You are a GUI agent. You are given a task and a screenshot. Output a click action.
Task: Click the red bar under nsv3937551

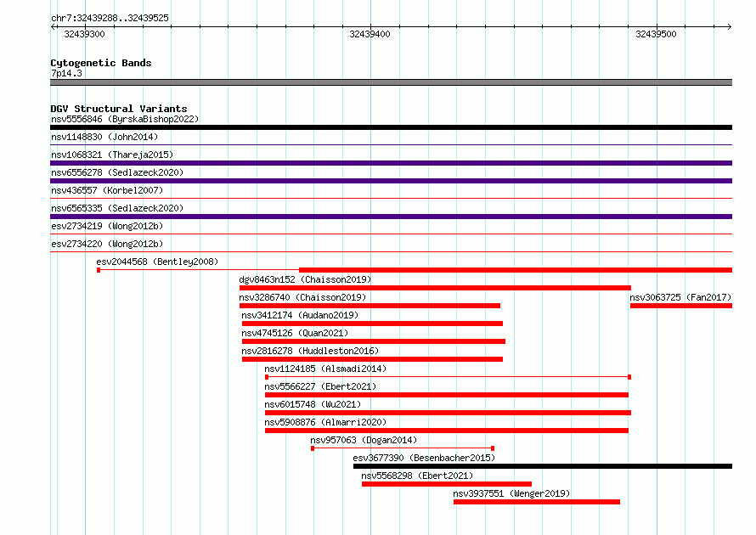coord(537,502)
